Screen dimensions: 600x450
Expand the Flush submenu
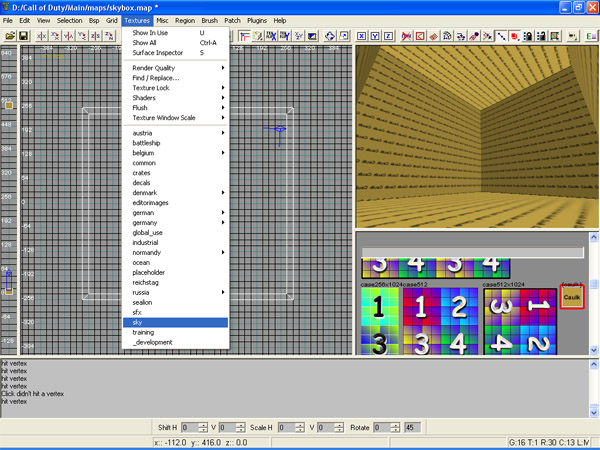coord(176,108)
